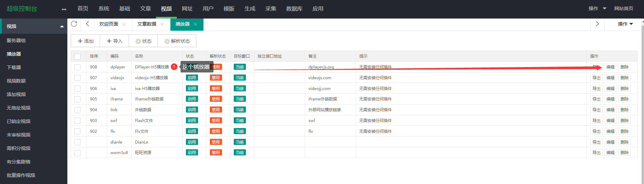The image size is (644, 184).
Task: Open 视频数据 in the sidebar
Action: 16,81
